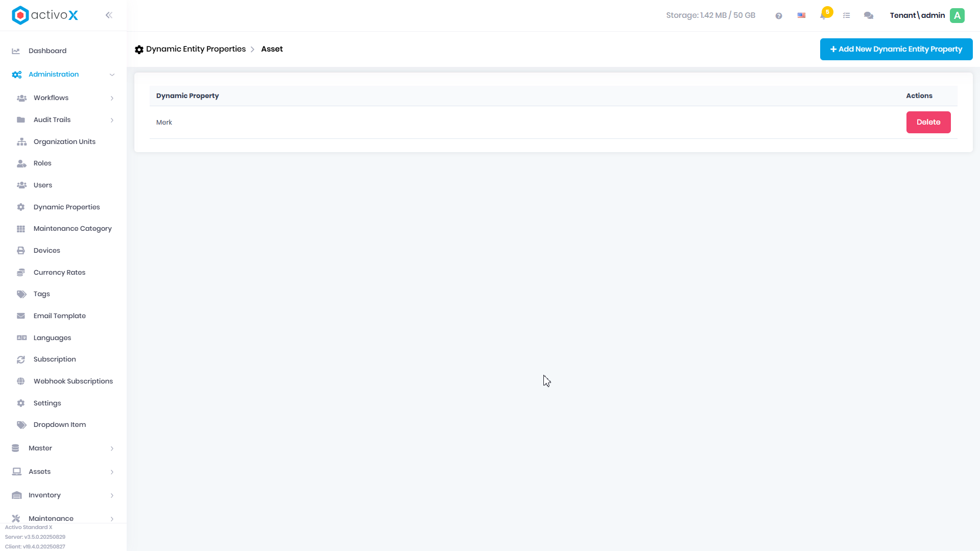
Task: Click the Devices printer icon
Action: 21,251
